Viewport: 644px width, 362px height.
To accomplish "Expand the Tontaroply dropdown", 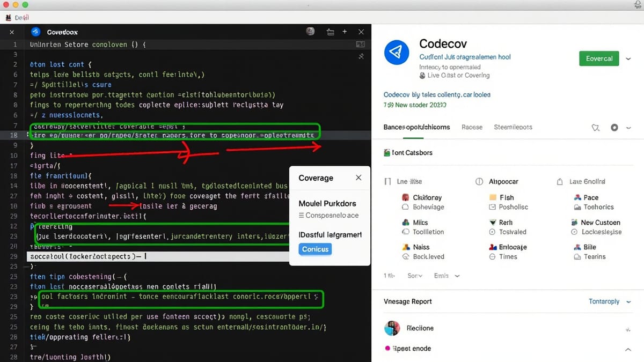I will 610,301.
